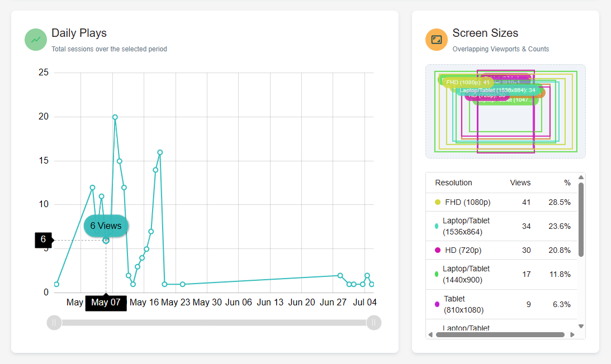Click the 20.8% value in the table
This screenshot has width=611, height=364.
pos(560,250)
